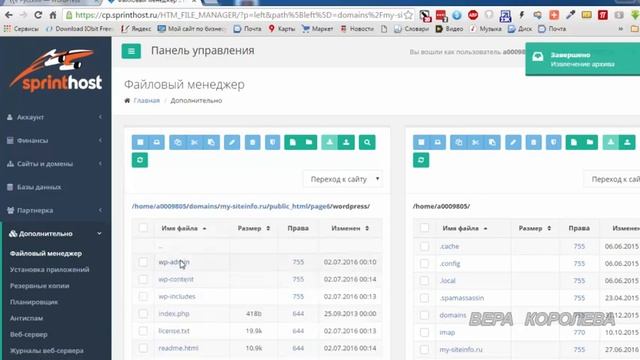Click the cut scissors icon in left panel toolbar
This screenshot has height=360, width=640.
point(195,142)
